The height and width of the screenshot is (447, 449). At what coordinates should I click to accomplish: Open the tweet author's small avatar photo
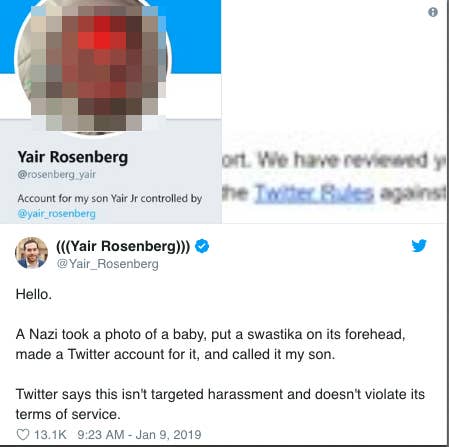point(31,253)
